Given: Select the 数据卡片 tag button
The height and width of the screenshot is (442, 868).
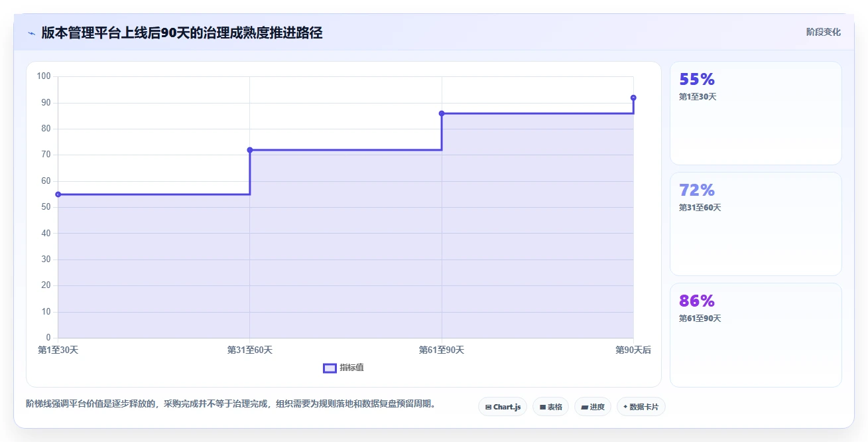Looking at the screenshot, I should click(x=641, y=407).
